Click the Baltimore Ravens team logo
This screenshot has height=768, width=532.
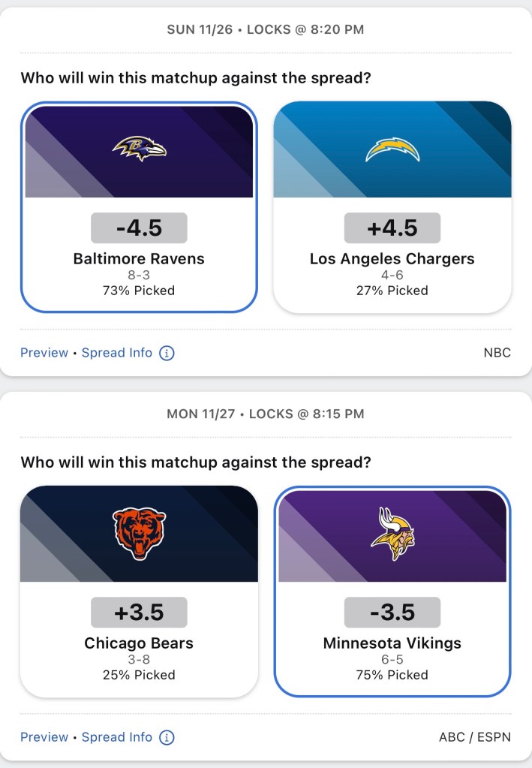(139, 148)
